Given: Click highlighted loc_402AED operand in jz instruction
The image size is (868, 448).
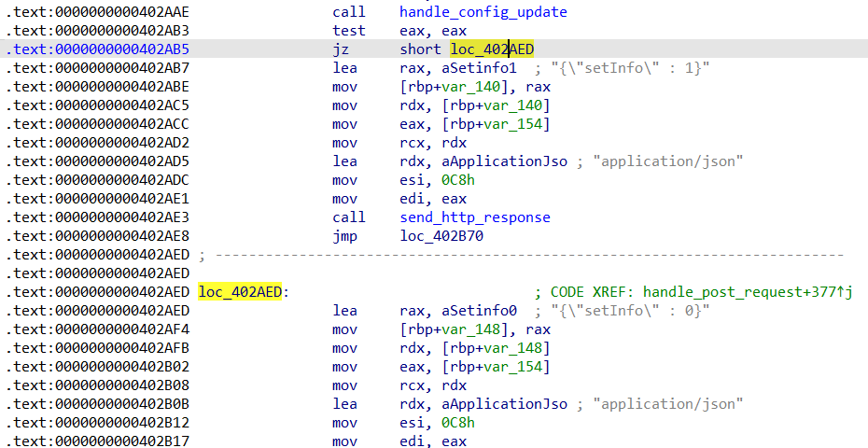Looking at the screenshot, I should click(x=492, y=49).
